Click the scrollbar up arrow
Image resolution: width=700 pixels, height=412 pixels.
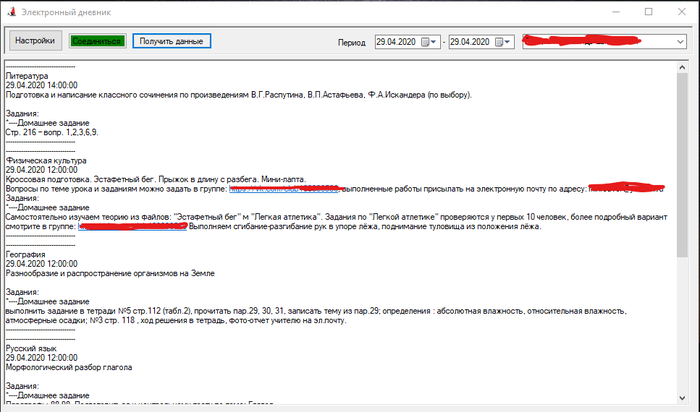(x=683, y=67)
